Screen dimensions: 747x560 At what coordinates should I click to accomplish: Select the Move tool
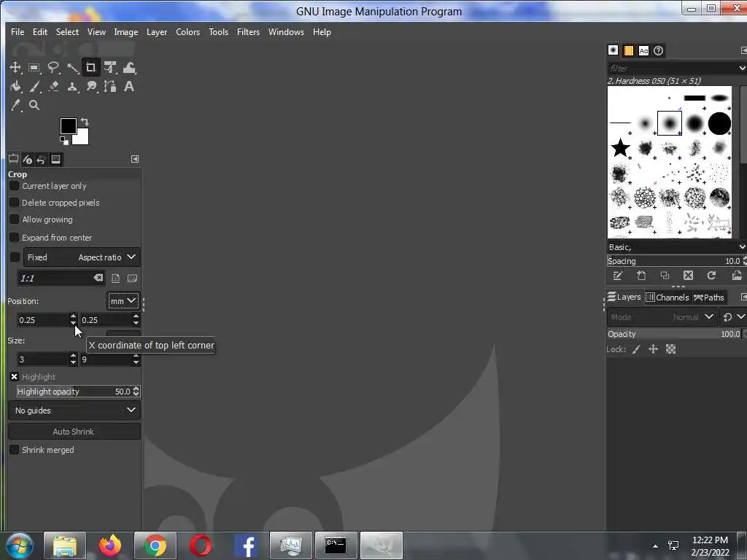[x=15, y=68]
